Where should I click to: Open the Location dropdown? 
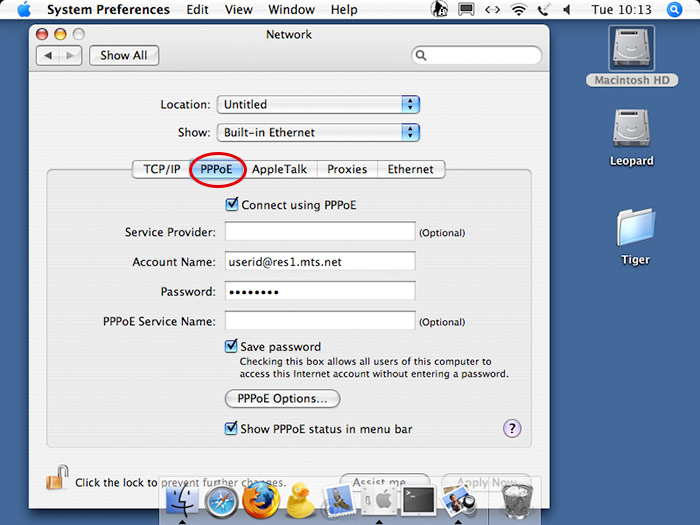[318, 104]
